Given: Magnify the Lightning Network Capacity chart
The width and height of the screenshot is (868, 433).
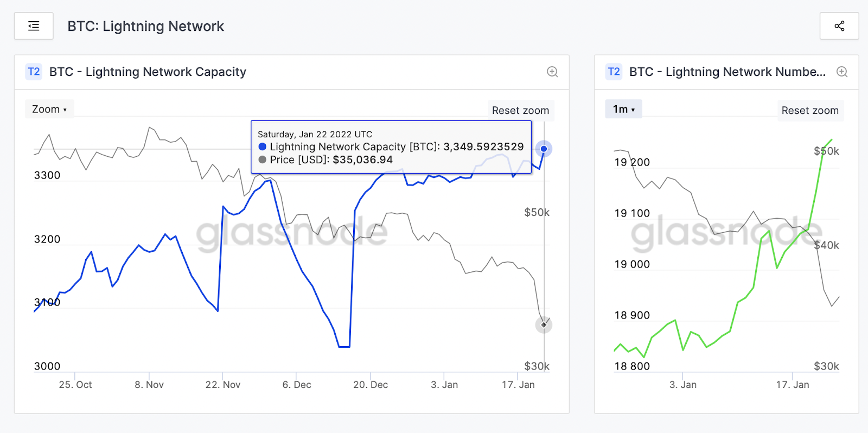Looking at the screenshot, I should point(552,72).
